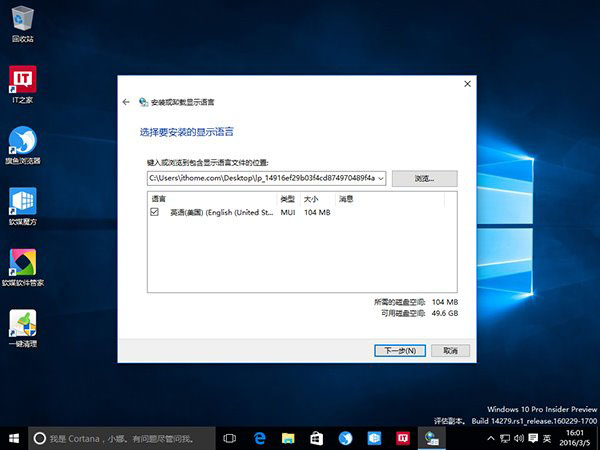Expand the language file path dropdown
Image resolution: width=600 pixels, height=450 pixels.
click(381, 178)
